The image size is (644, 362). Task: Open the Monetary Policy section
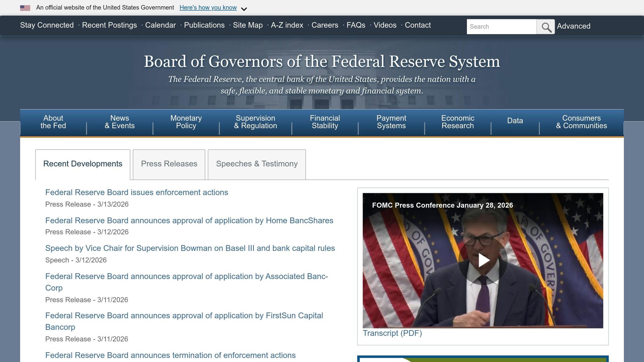186,122
